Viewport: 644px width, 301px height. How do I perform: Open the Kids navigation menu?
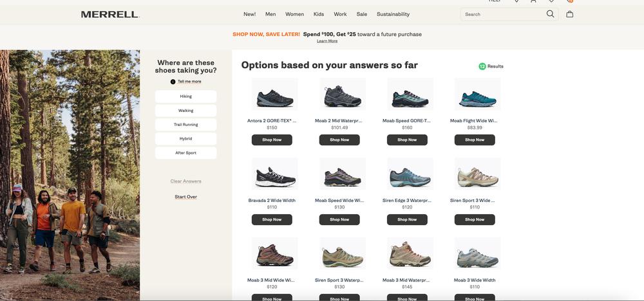(x=319, y=14)
